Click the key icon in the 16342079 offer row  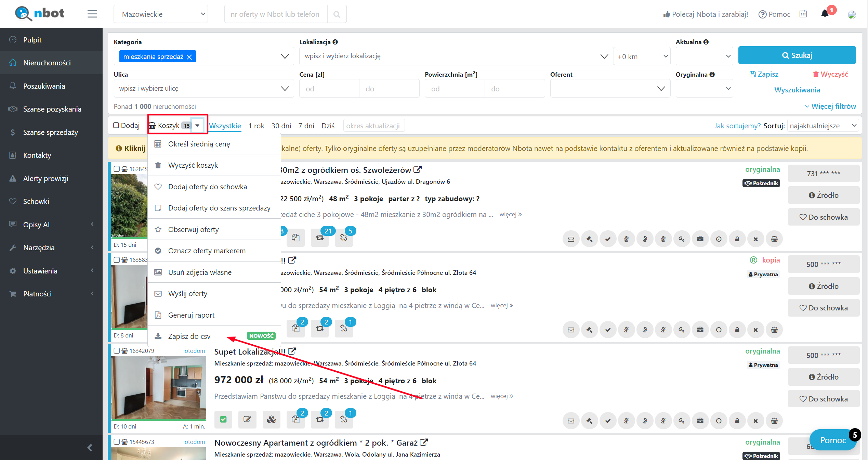coord(682,421)
